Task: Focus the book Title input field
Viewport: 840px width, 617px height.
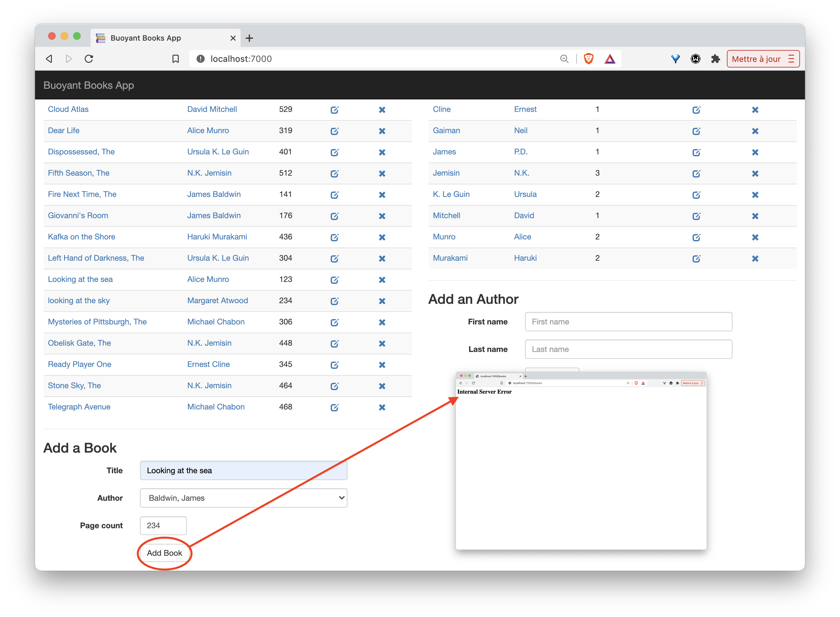Action: point(243,471)
